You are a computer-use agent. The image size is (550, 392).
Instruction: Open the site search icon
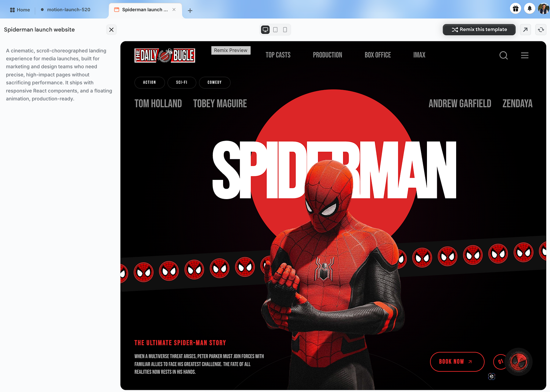click(x=504, y=55)
